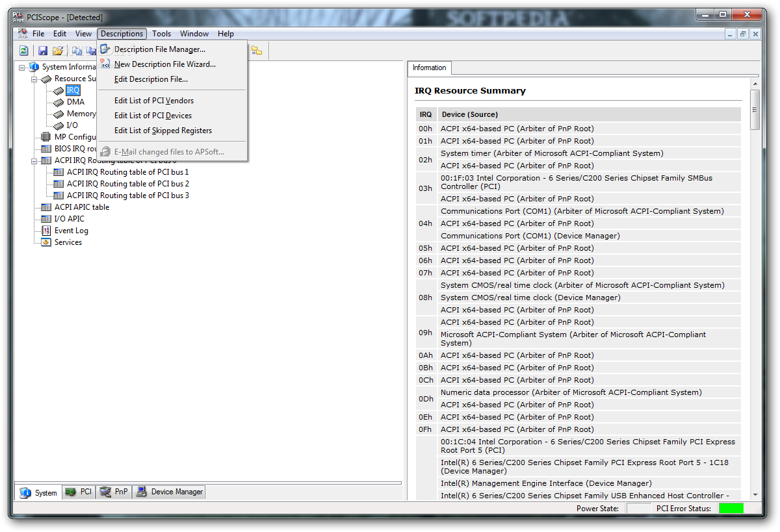
Task: Select the highlighted IRQ tree label
Action: (73, 90)
